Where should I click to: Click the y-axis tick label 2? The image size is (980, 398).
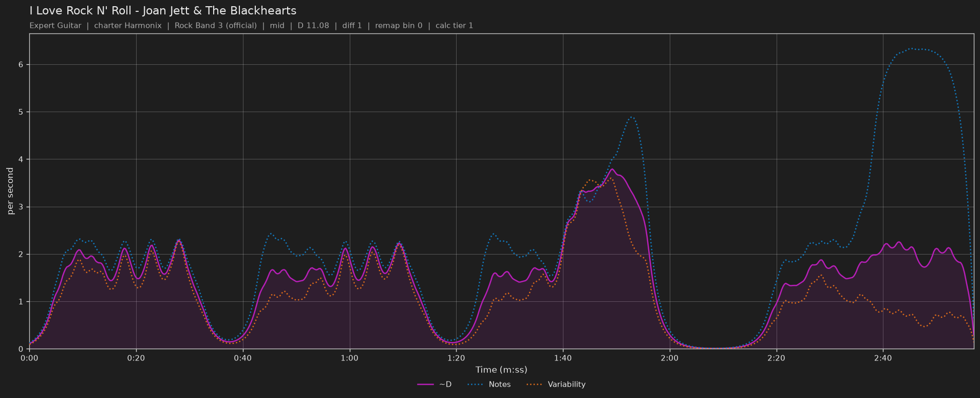21,255
